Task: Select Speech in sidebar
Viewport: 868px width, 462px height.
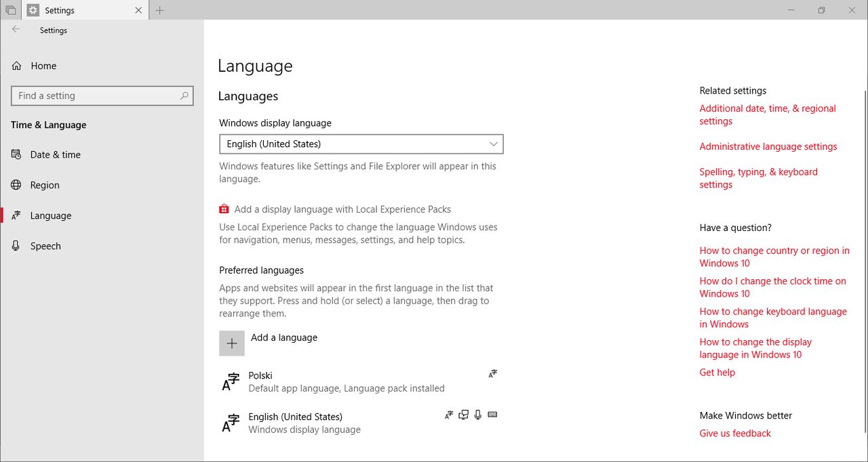Action: 102,246
